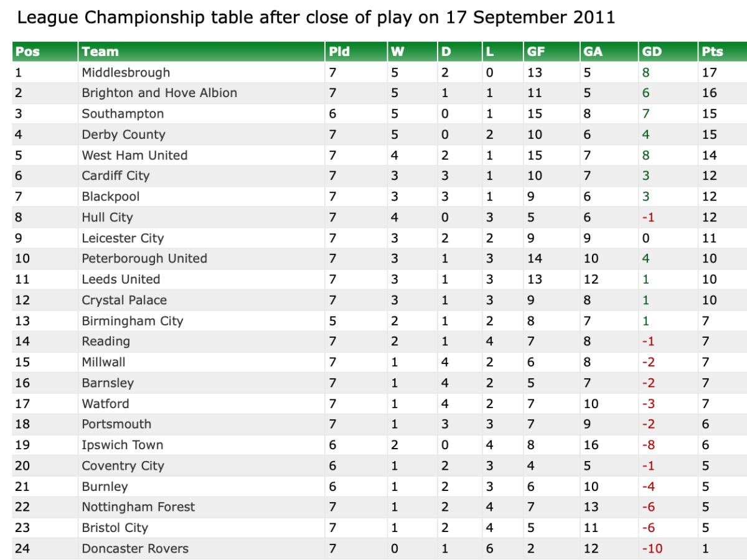Image resolution: width=747 pixels, height=560 pixels.
Task: Click the Team column header
Action: (100, 52)
